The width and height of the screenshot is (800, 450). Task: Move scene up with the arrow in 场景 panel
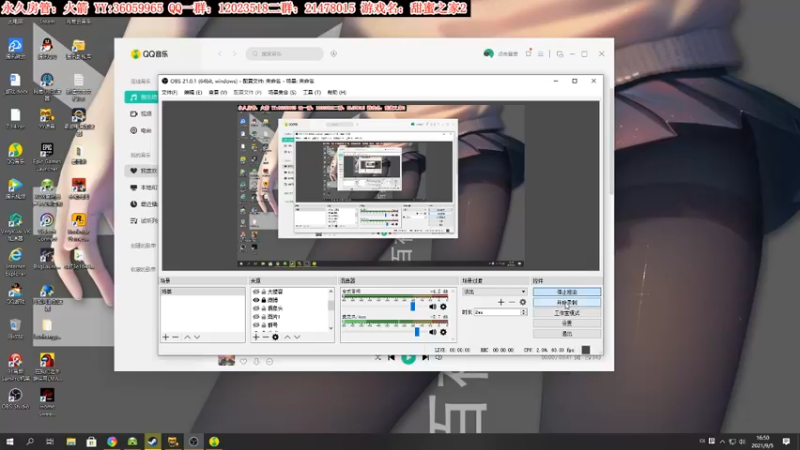point(187,337)
